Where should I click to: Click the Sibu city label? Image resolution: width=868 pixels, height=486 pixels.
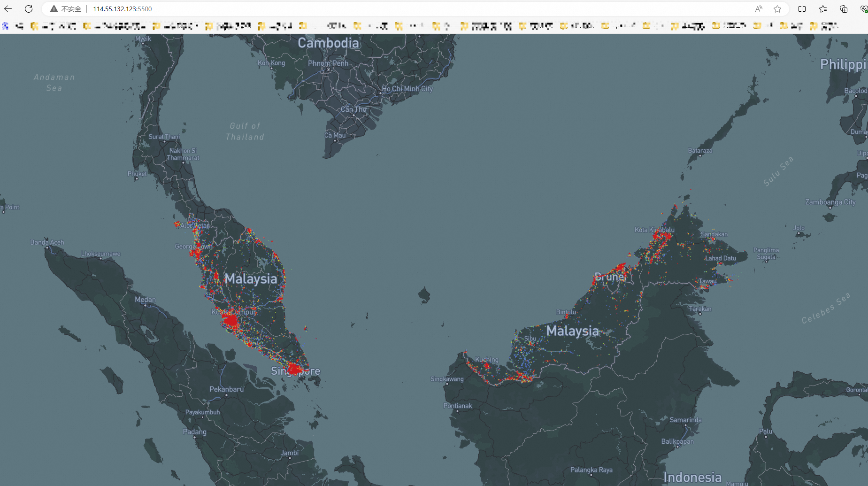point(530,338)
